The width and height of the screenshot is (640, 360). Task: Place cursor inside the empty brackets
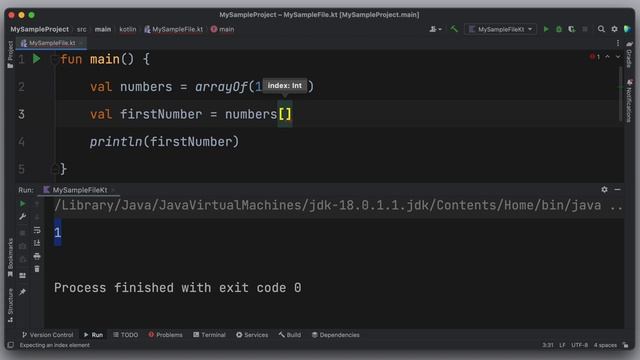(285, 114)
